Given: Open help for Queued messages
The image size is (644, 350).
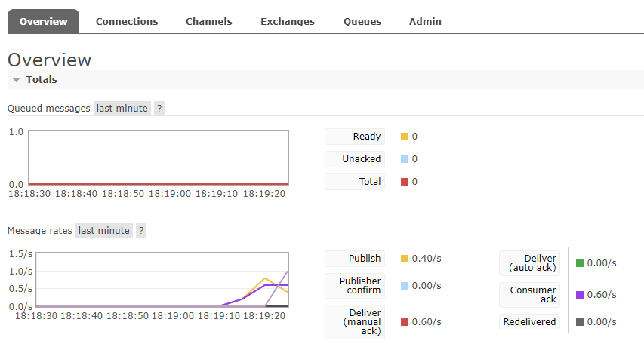Looking at the screenshot, I should pos(159,108).
